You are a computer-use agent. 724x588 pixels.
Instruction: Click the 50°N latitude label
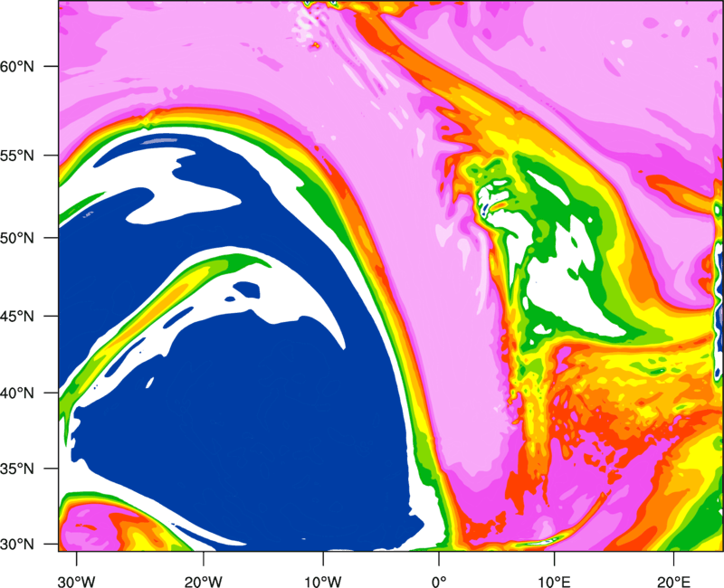click(17, 238)
